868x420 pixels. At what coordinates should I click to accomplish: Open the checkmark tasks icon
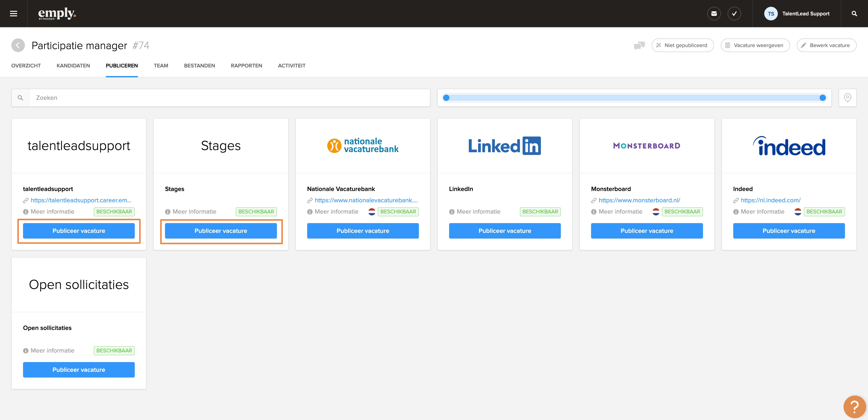click(x=734, y=14)
